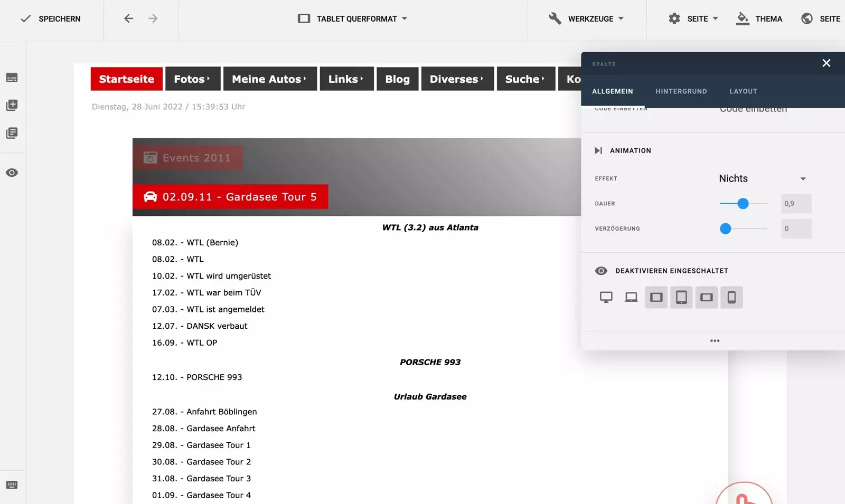
Task: Open the pages icon in left sidebar
Action: click(12, 133)
